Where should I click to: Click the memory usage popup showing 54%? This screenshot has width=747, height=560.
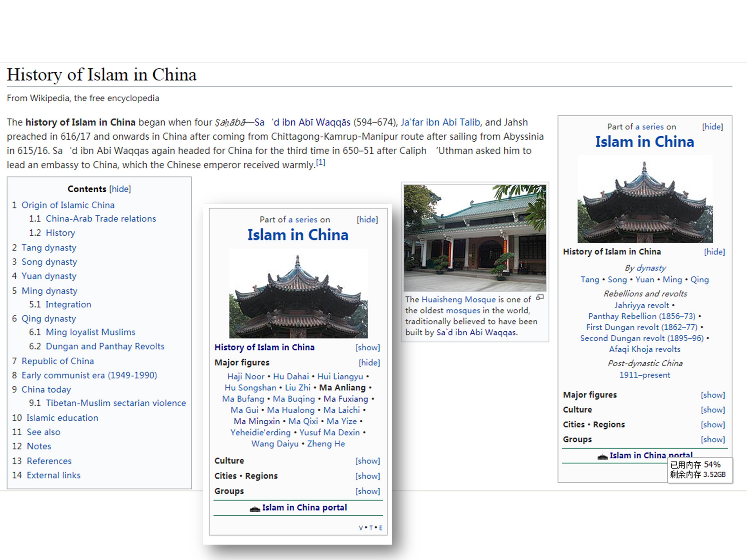point(699,470)
